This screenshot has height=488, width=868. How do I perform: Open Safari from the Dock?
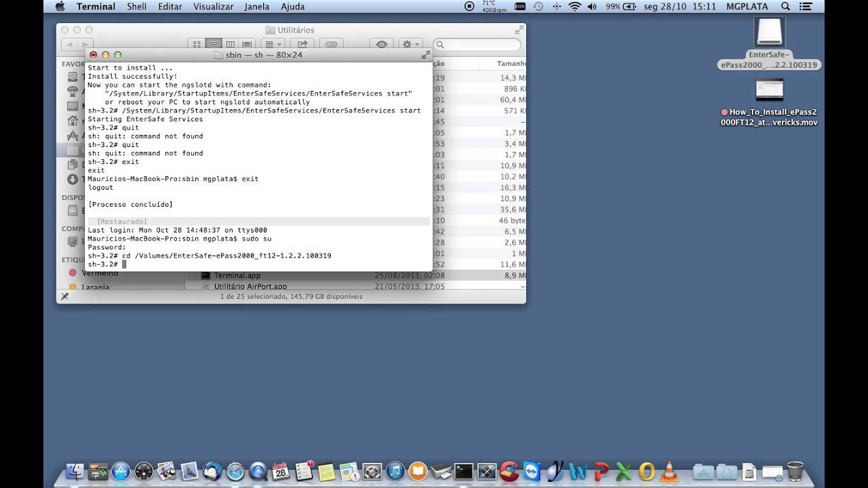tap(235, 471)
